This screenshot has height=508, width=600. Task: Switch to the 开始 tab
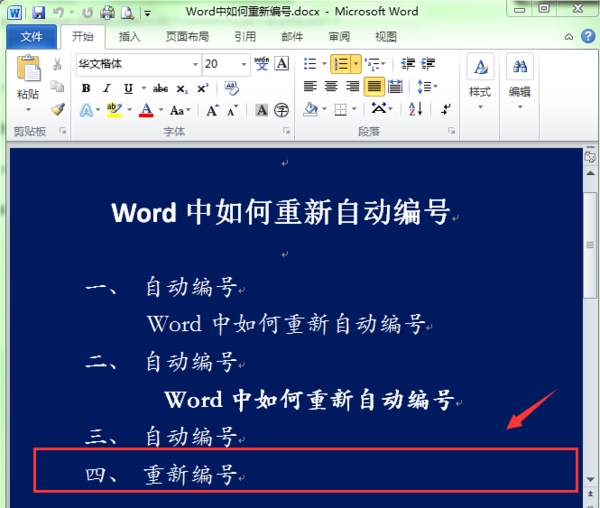[83, 37]
